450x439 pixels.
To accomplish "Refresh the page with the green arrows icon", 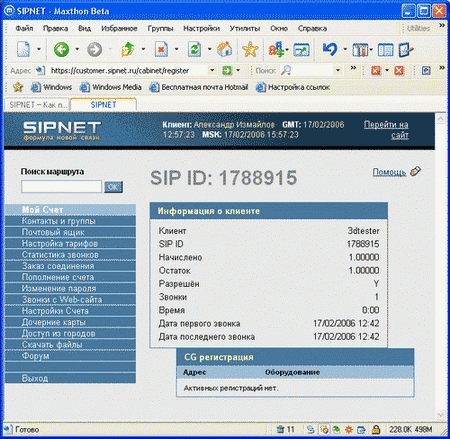I will click(x=194, y=49).
